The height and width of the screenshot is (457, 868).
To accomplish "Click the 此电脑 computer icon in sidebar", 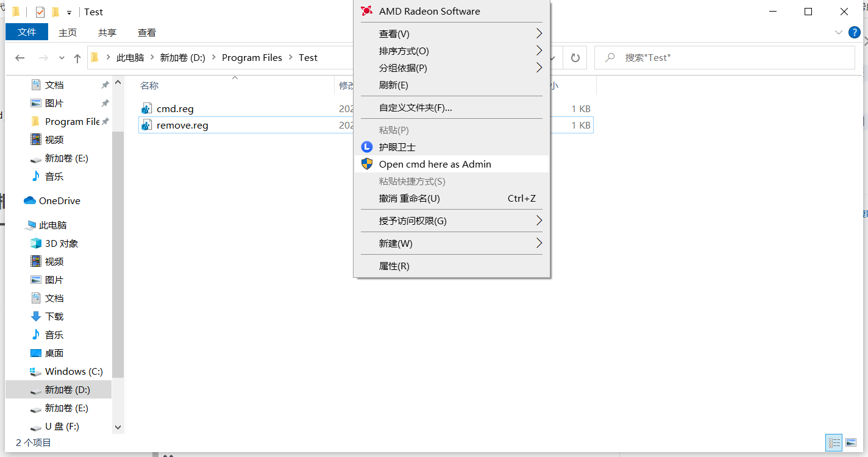I will coord(30,225).
